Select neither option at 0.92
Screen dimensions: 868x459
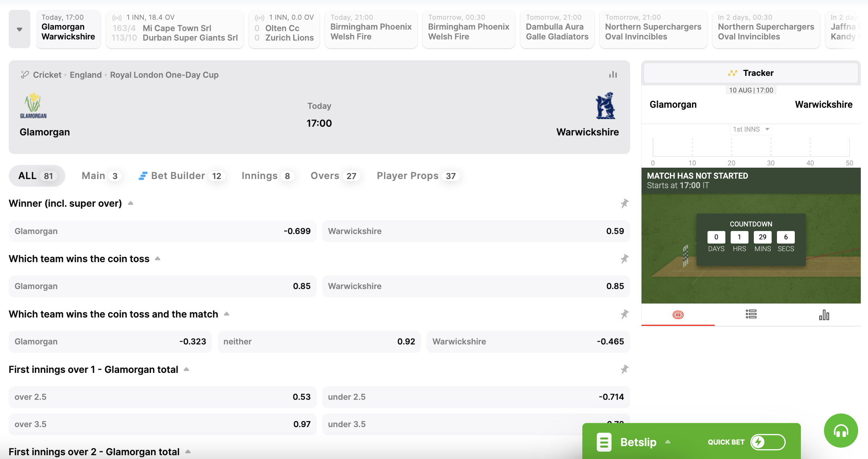point(319,342)
